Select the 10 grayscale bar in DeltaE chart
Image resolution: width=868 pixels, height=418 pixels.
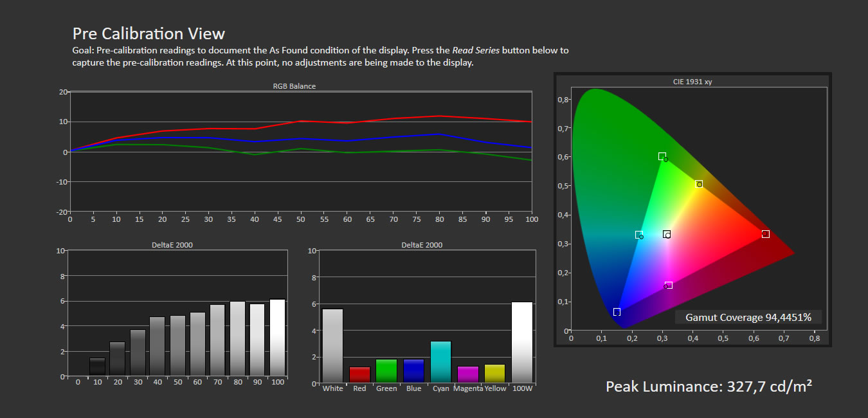(x=97, y=367)
